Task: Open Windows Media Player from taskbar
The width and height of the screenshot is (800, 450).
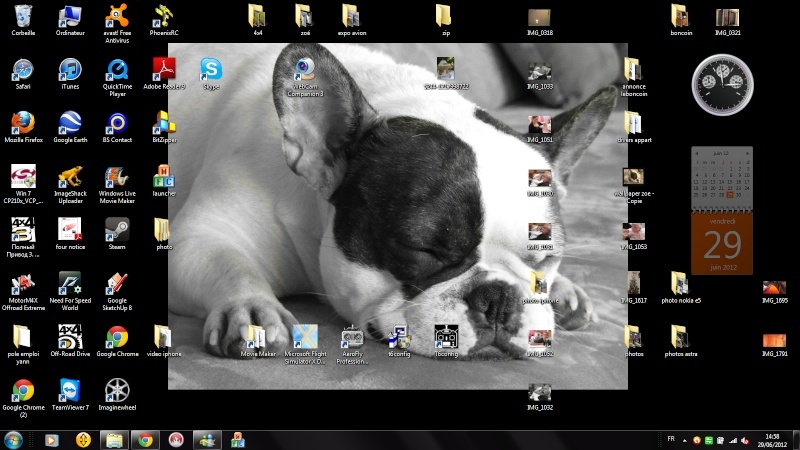Action: tap(52, 440)
